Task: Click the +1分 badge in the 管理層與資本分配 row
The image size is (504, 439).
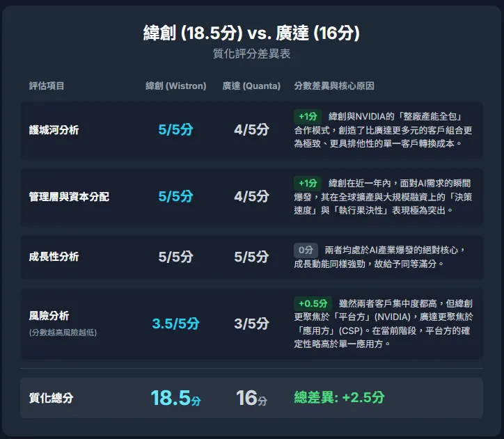Action: click(308, 183)
